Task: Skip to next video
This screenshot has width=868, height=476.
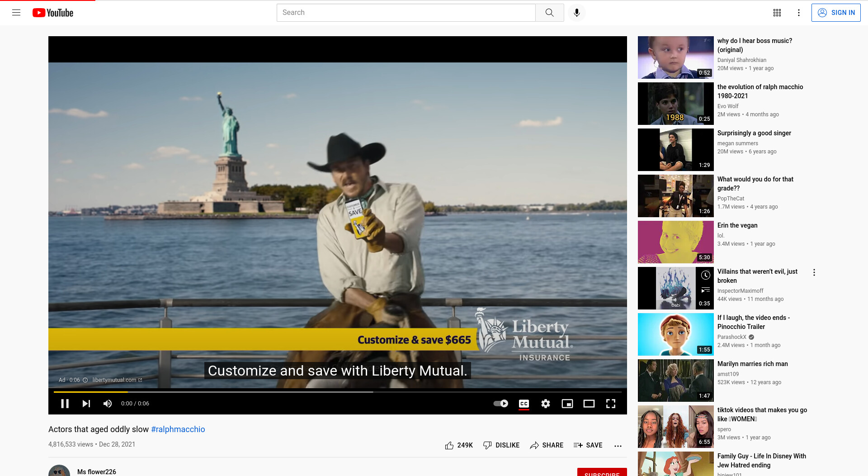Action: 86,404
